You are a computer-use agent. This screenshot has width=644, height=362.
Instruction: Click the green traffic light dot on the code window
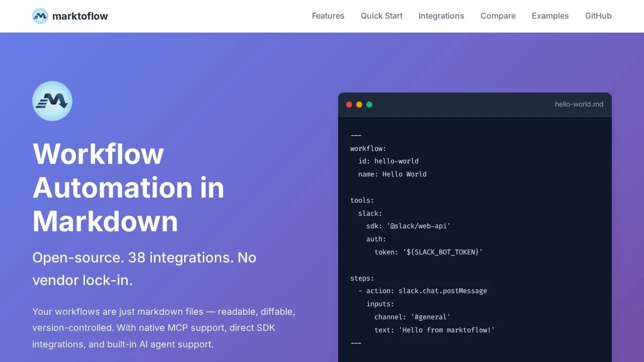pos(369,105)
